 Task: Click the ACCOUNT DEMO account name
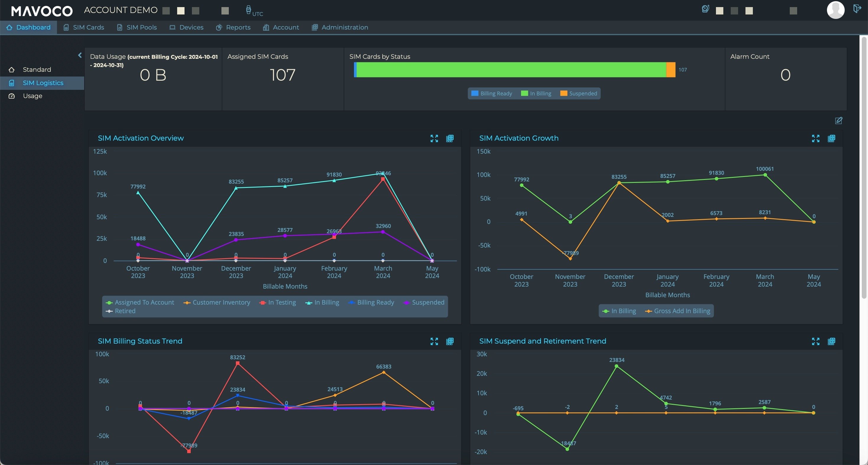(x=121, y=10)
